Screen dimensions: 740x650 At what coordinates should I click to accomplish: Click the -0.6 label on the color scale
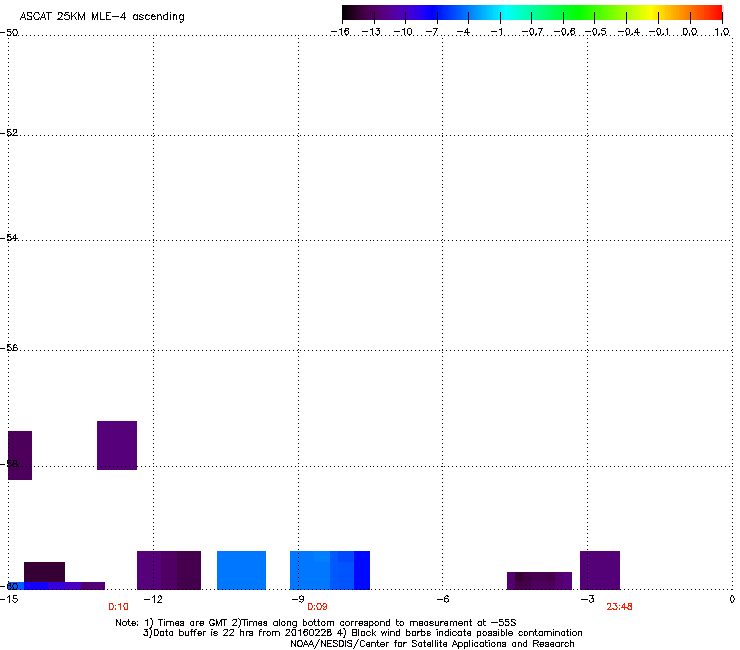pyautogui.click(x=564, y=32)
